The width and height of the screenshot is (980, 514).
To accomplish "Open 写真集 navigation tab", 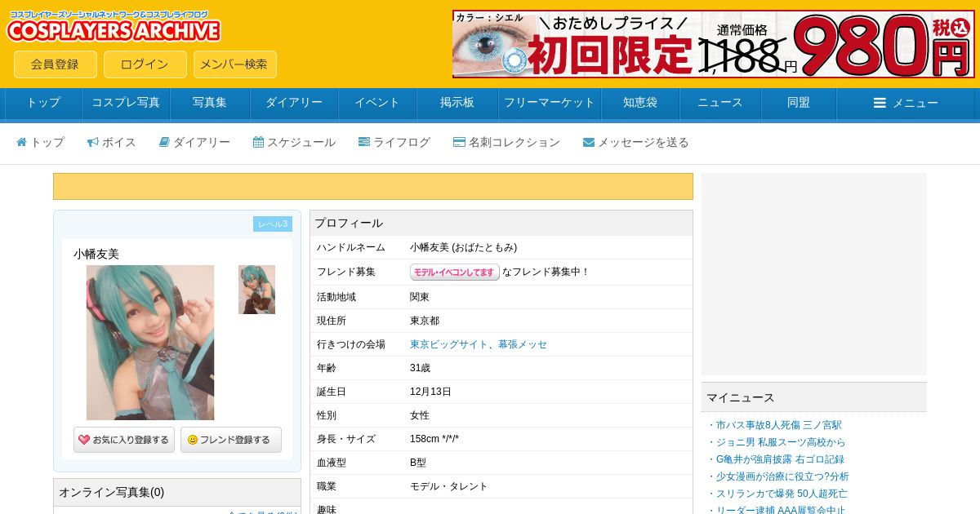I will (210, 103).
